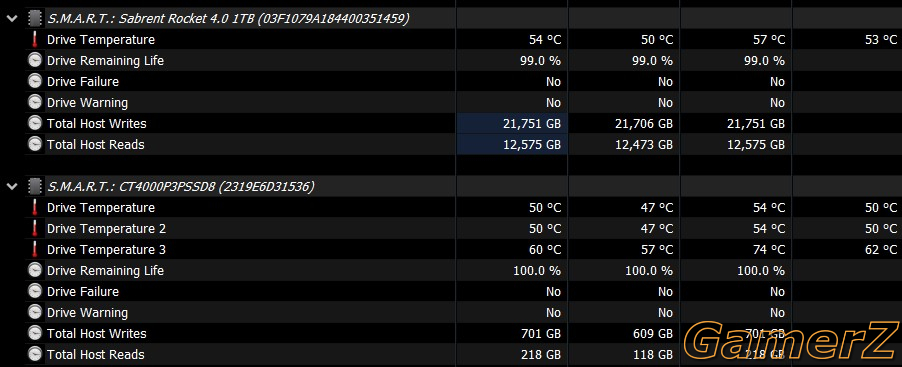
Task: Click thermometer icon beside Drive Temperature 3
Action: coord(35,250)
